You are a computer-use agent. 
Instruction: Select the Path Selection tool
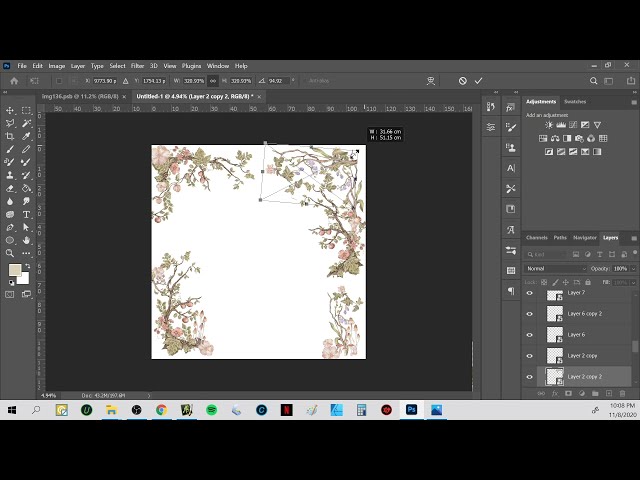[x=26, y=227]
